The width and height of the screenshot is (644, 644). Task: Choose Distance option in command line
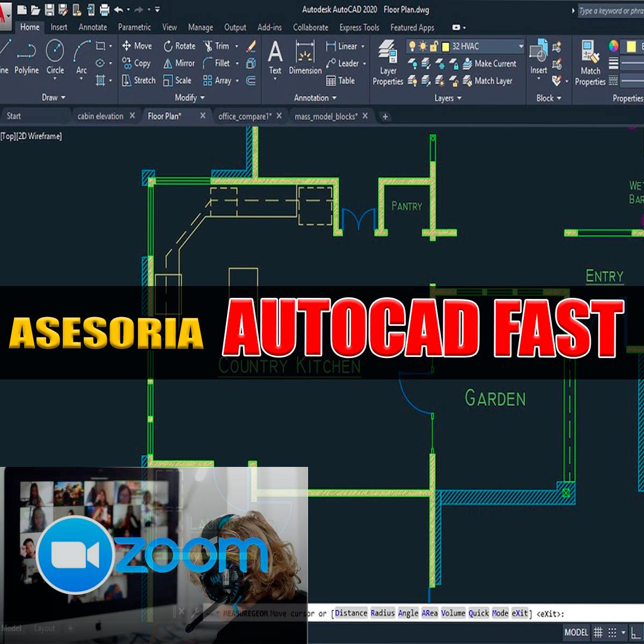tap(351, 613)
